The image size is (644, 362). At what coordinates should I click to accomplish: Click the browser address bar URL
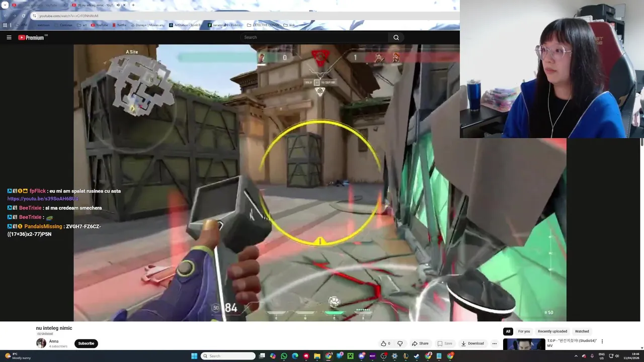tap(68, 16)
